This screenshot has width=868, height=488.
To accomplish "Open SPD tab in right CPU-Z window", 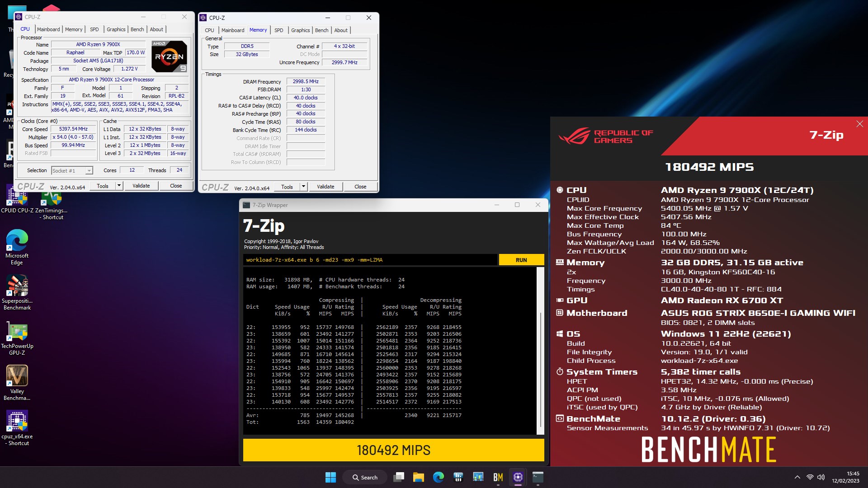I will (278, 30).
